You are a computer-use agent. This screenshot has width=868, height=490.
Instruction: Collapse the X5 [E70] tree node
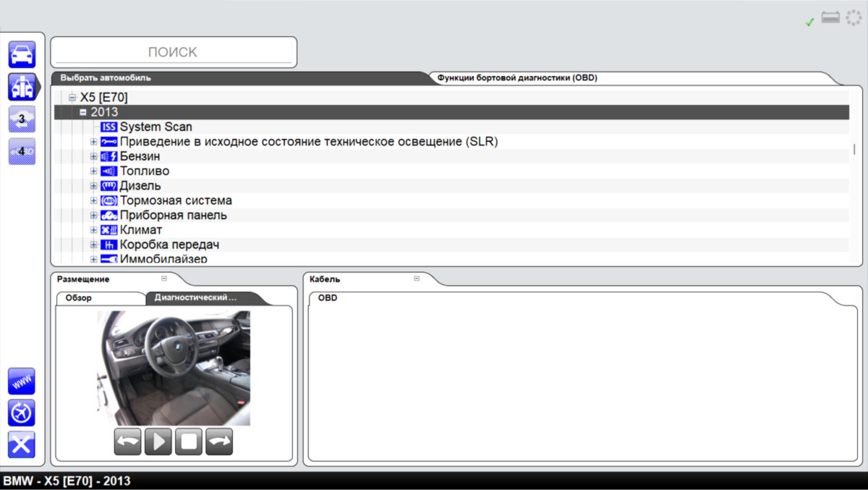(x=72, y=98)
